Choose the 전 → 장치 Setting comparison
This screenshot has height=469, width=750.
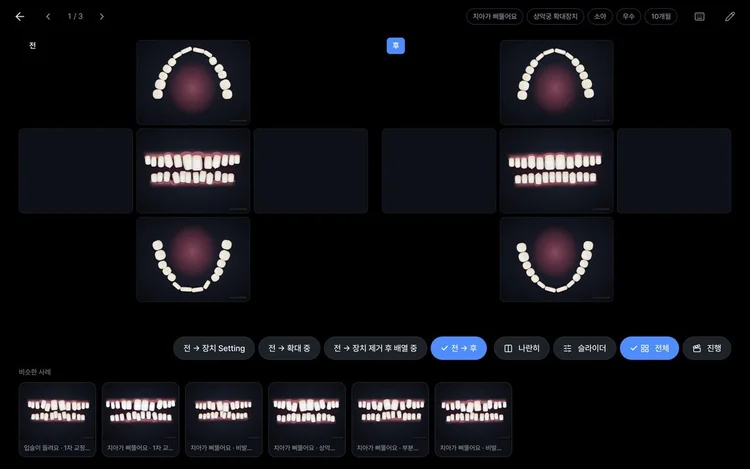214,348
